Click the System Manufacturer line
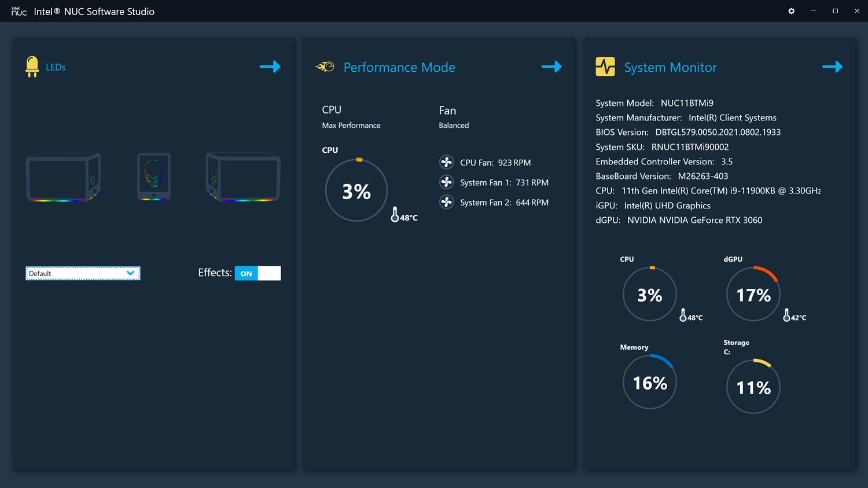 point(686,118)
